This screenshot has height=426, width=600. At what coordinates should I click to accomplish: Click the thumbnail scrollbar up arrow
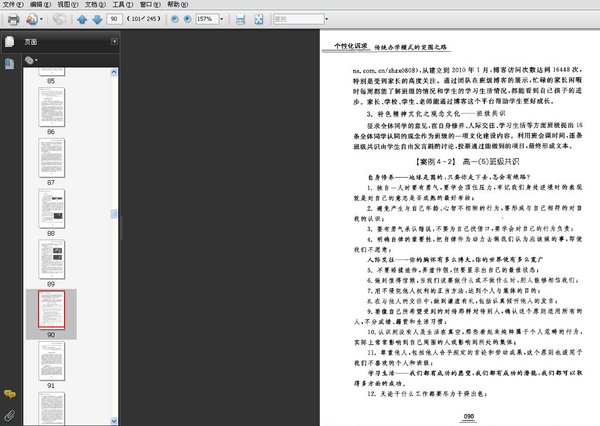pos(114,72)
